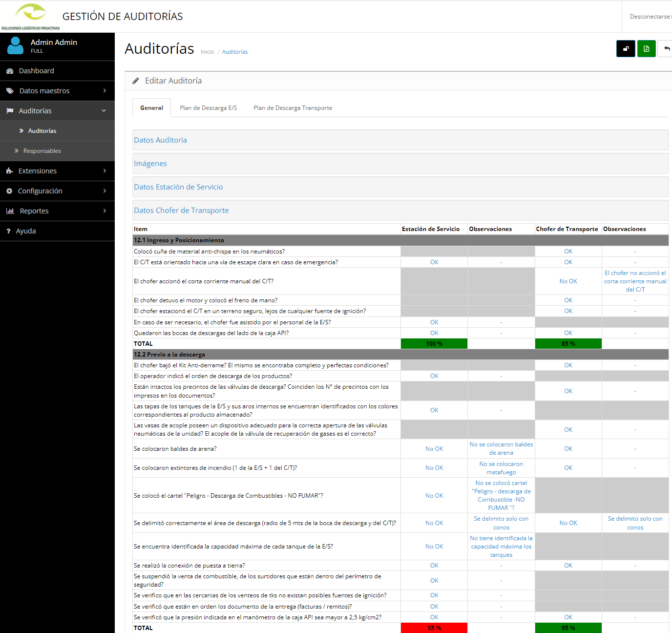Expand the Configuración menu
The image size is (672, 633).
(57, 191)
